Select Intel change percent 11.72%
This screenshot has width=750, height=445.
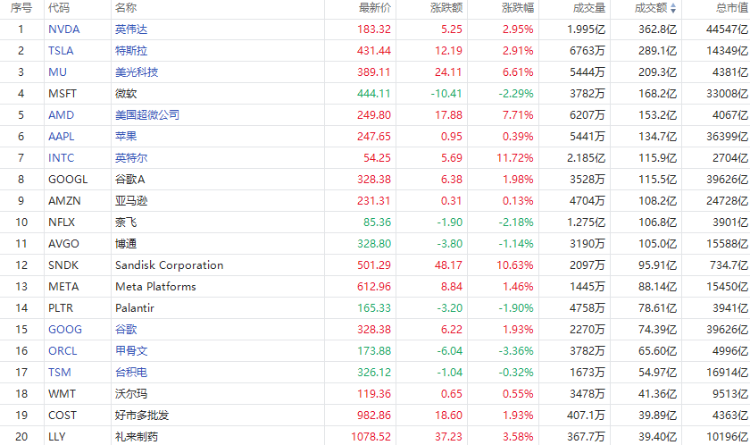515,158
